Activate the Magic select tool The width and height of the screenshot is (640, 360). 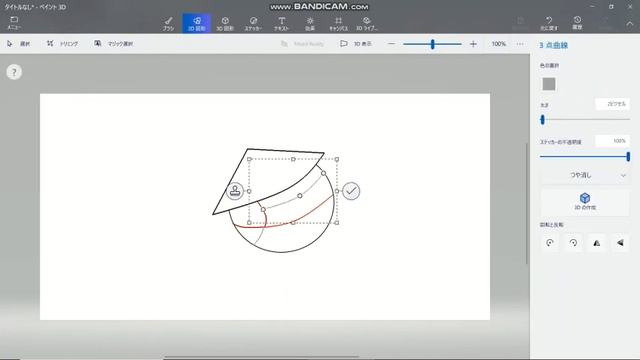(x=113, y=44)
